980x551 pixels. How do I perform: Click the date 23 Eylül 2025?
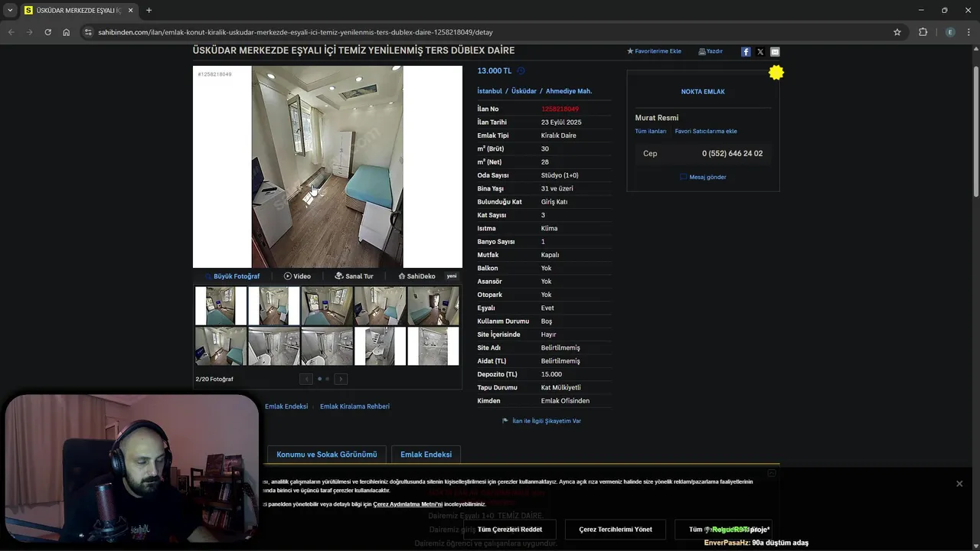coord(561,122)
